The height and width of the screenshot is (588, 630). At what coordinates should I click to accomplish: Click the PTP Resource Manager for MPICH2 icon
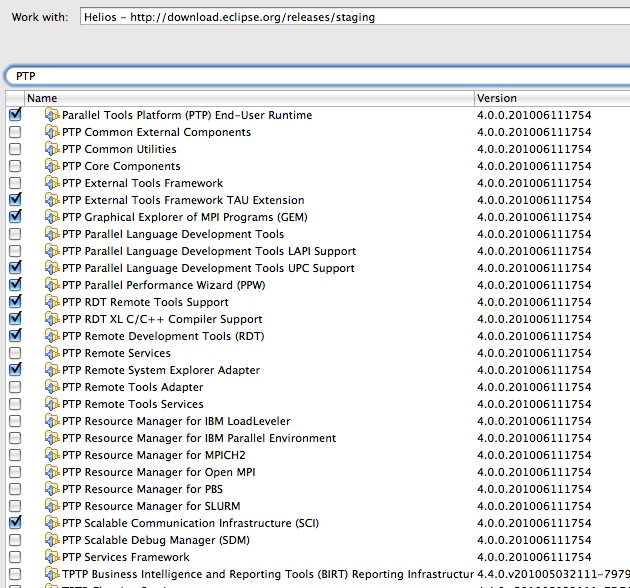[x=52, y=455]
